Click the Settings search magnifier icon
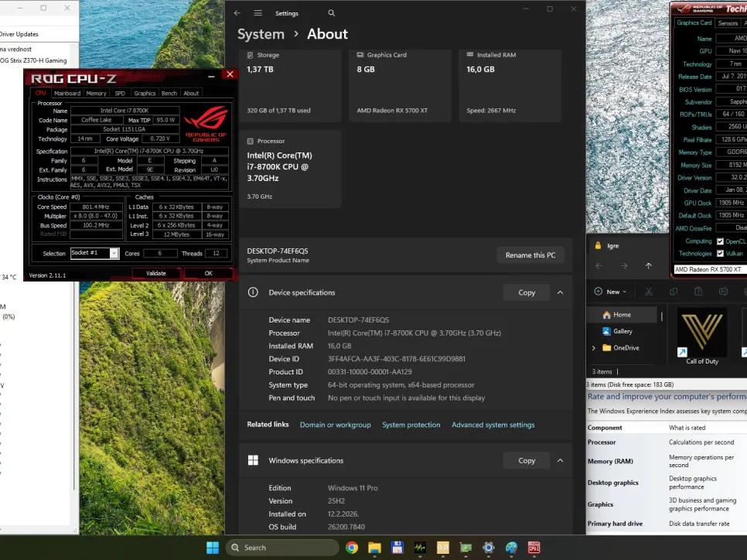747x560 pixels. (x=332, y=13)
